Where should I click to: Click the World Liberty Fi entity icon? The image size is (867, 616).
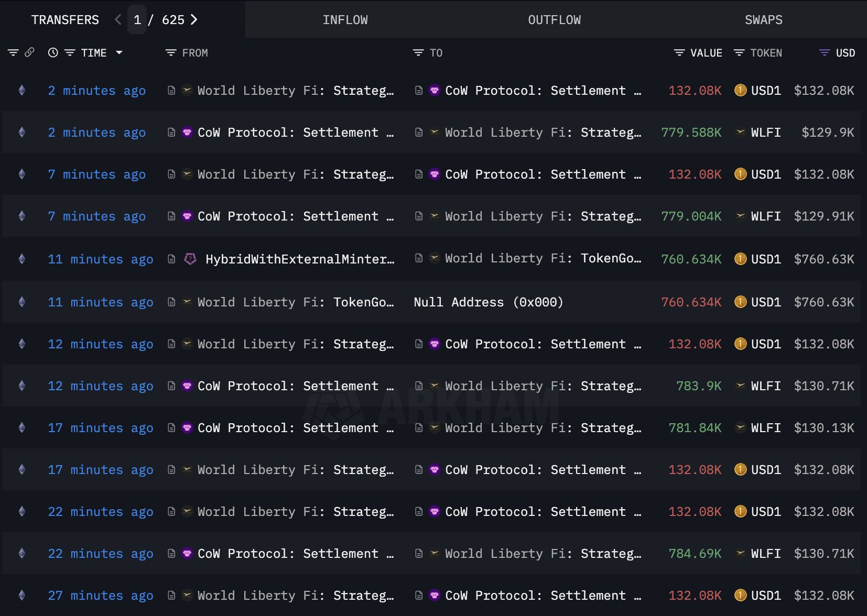click(x=187, y=90)
